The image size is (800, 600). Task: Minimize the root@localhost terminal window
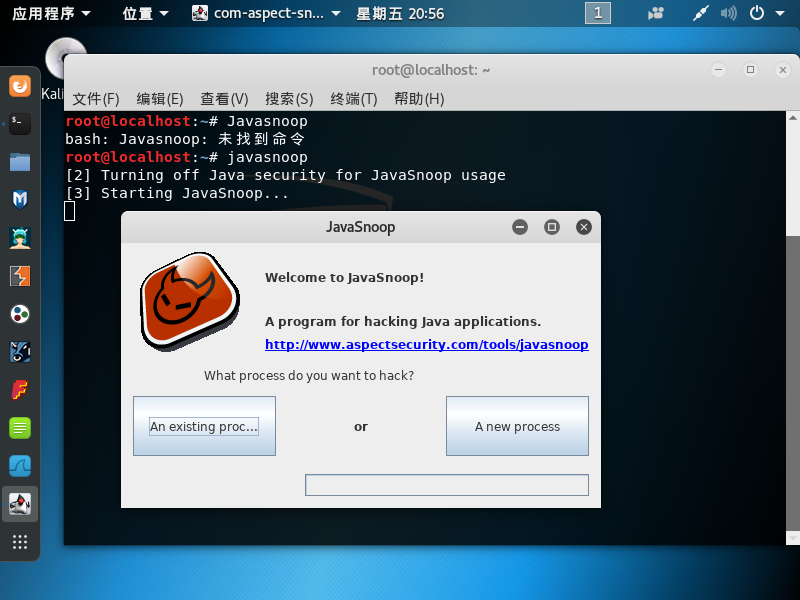coord(718,69)
